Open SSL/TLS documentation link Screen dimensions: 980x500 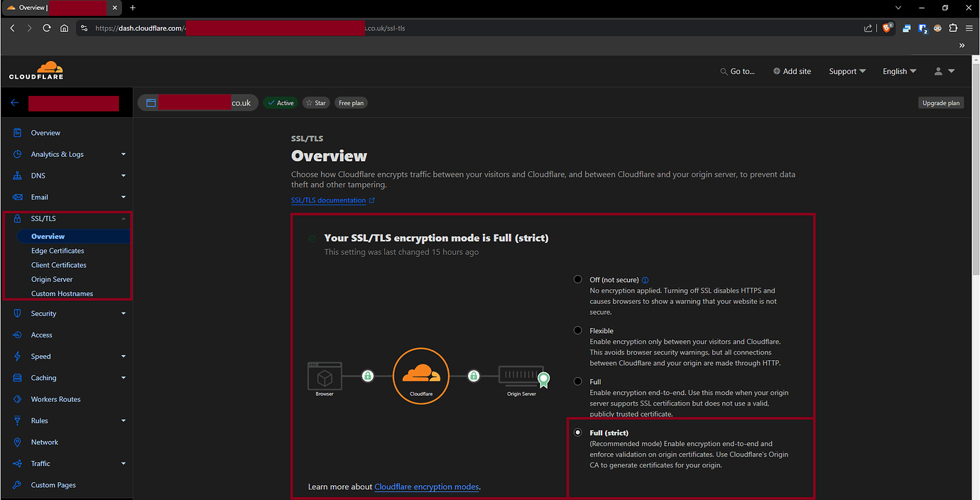pos(333,200)
